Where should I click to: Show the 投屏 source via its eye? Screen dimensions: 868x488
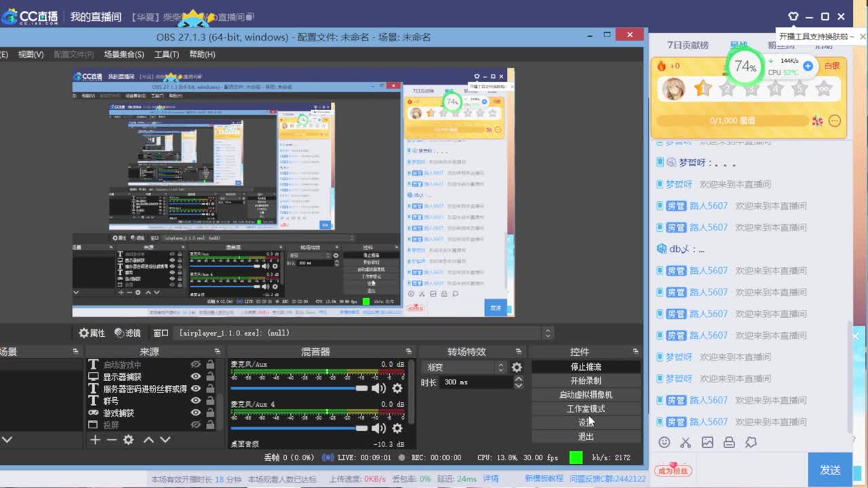click(x=195, y=424)
